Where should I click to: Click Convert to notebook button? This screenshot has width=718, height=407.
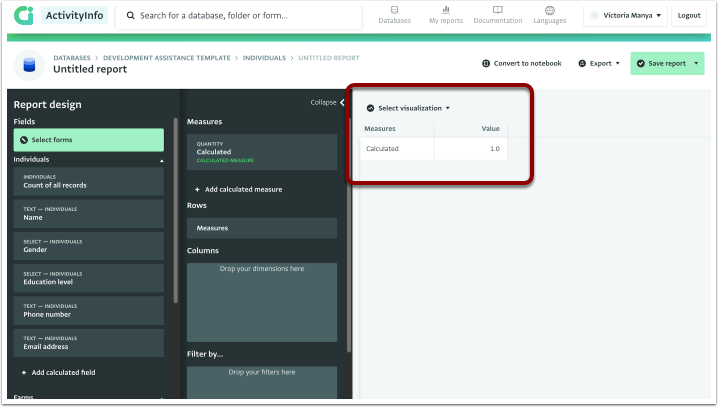click(x=522, y=64)
